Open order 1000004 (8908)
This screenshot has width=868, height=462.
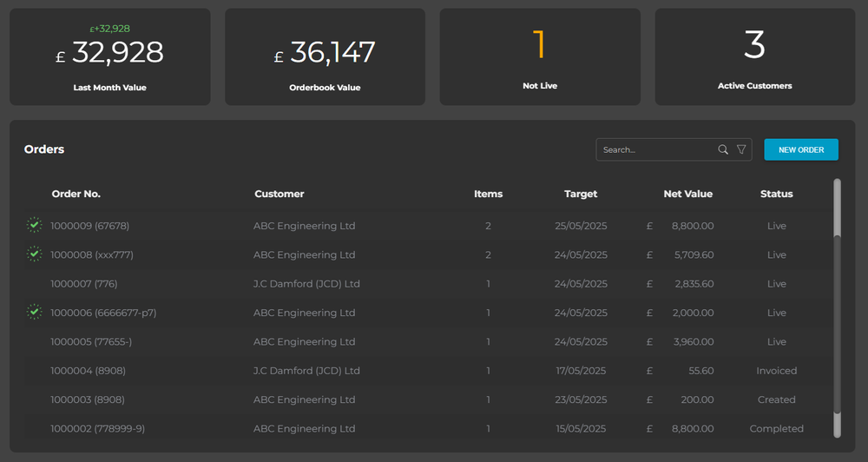(x=88, y=371)
